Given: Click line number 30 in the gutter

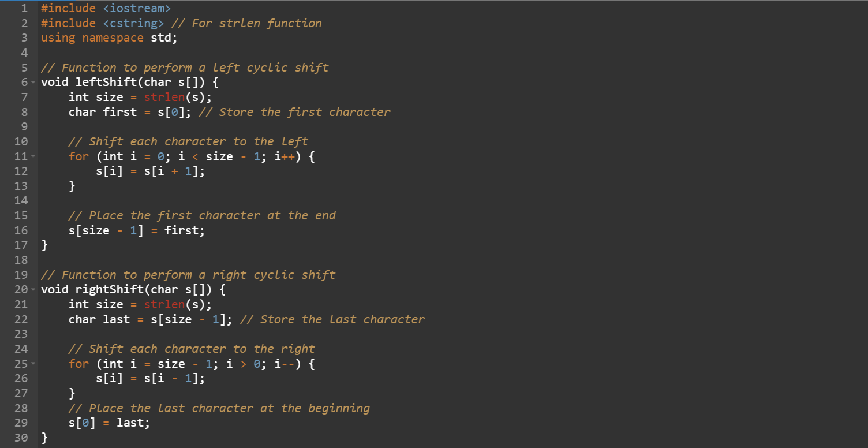Looking at the screenshot, I should point(21,438).
